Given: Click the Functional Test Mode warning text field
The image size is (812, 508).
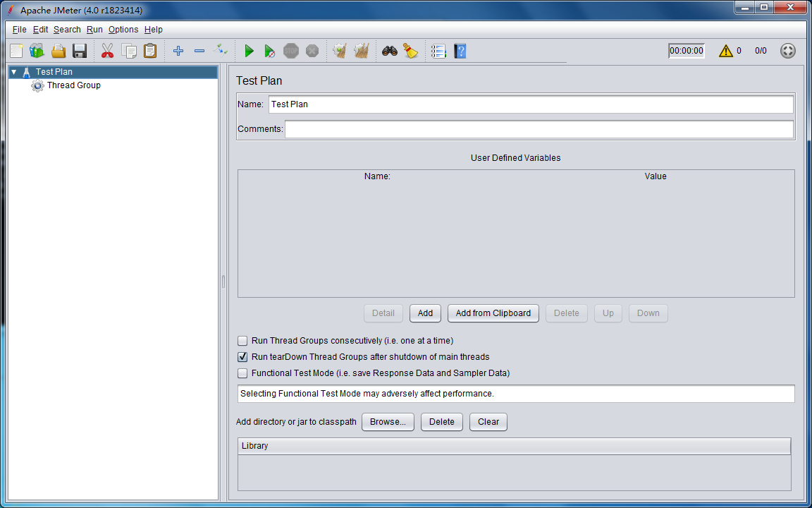Looking at the screenshot, I should (516, 394).
